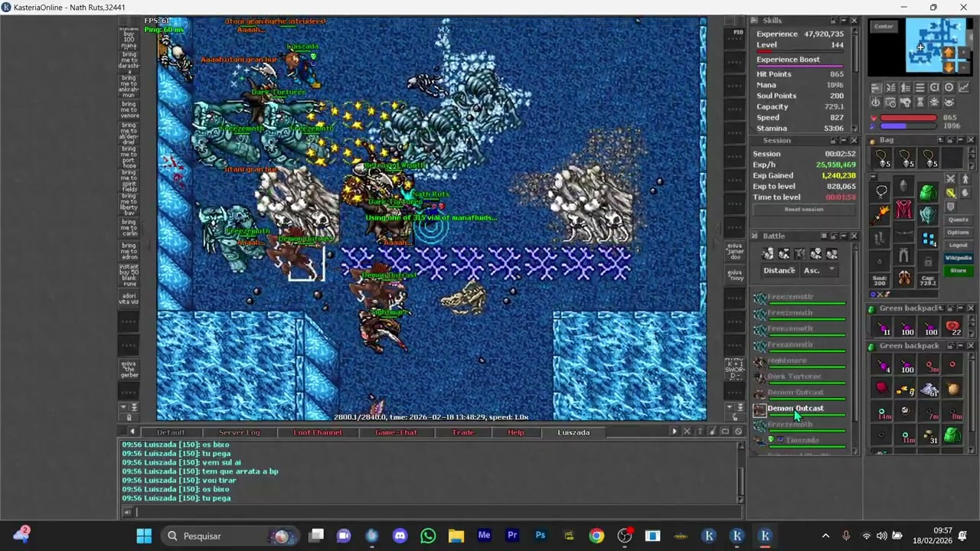The height and width of the screenshot is (551, 980).
Task: Click the blue mana bar
Action: (909, 126)
